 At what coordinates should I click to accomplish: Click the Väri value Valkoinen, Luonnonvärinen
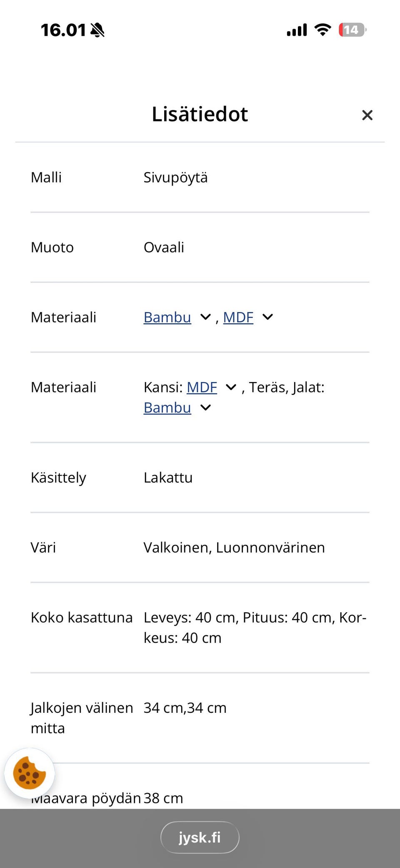(x=234, y=547)
